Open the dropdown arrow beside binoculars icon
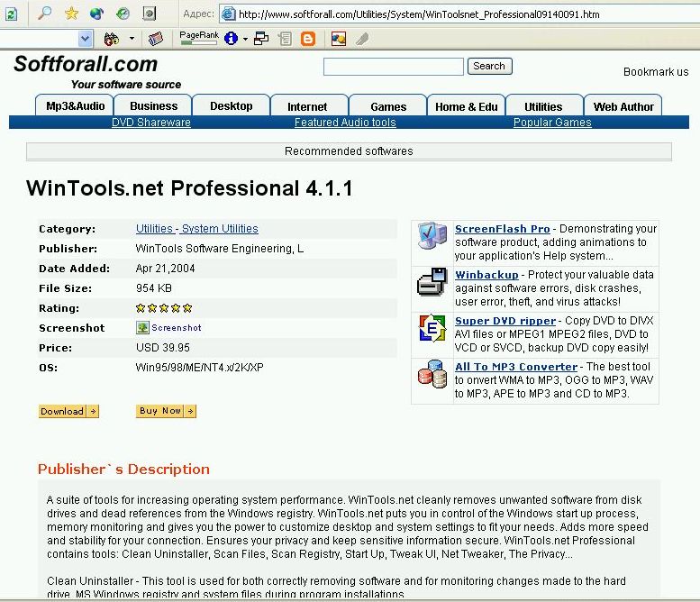Viewport: 700px width, 602px height. pyautogui.click(x=132, y=39)
